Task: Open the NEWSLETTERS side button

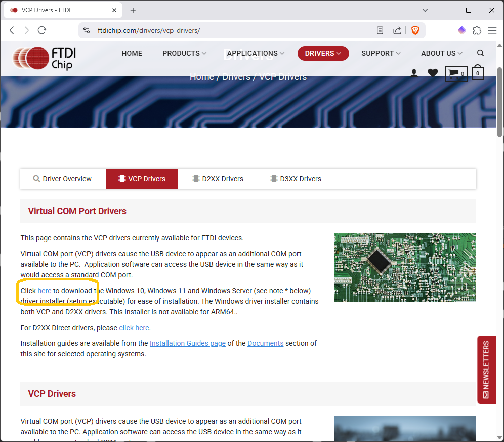Action: (x=486, y=370)
